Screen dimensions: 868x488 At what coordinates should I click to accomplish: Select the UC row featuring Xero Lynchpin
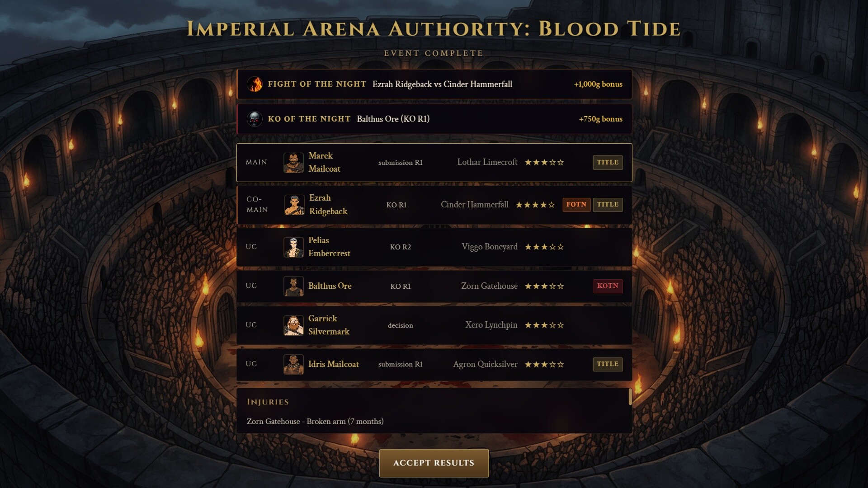434,325
